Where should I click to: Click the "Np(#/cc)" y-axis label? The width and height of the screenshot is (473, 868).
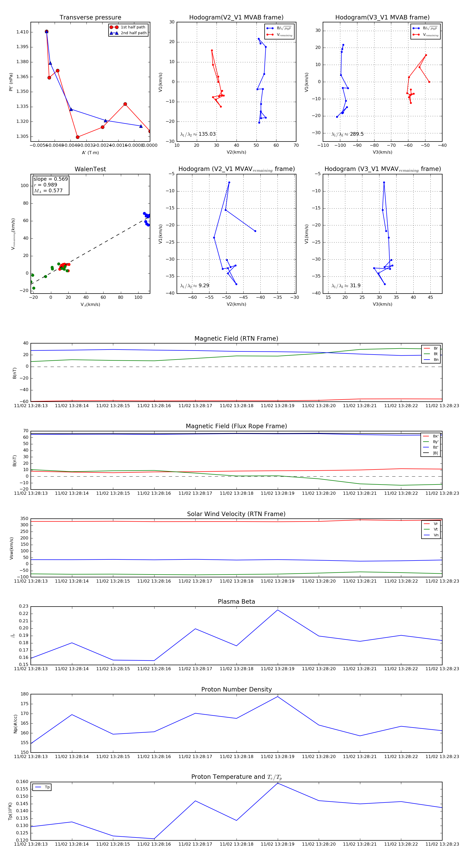tap(15, 723)
